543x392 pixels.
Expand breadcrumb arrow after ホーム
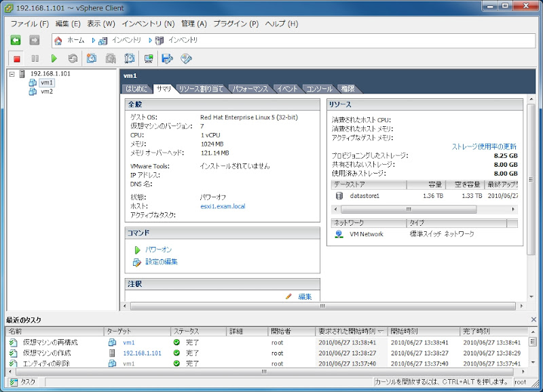coord(93,41)
